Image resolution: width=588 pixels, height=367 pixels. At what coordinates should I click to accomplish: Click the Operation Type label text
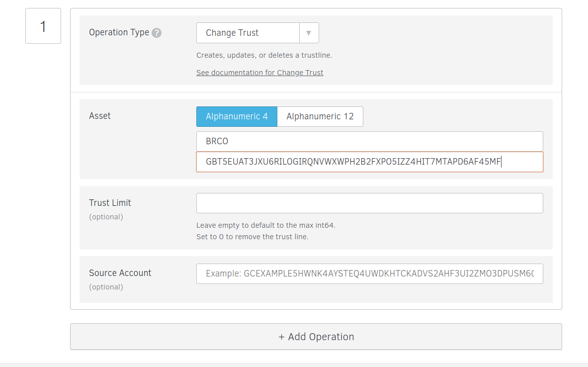[119, 32]
